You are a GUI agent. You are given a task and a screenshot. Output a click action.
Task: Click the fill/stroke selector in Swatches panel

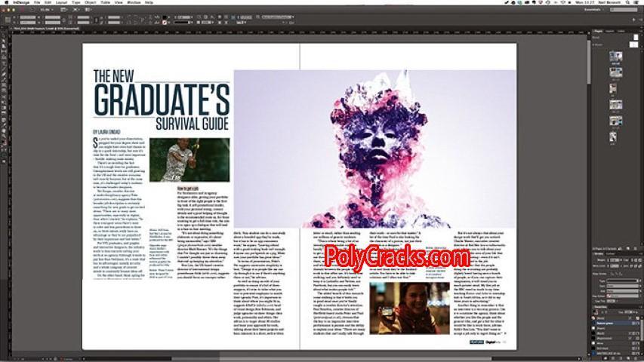pos(595,313)
